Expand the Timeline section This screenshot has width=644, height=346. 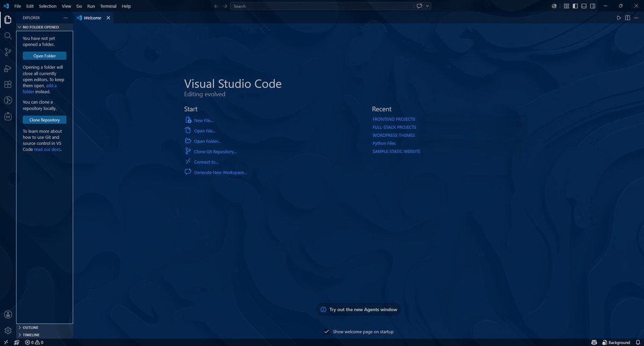pos(45,335)
